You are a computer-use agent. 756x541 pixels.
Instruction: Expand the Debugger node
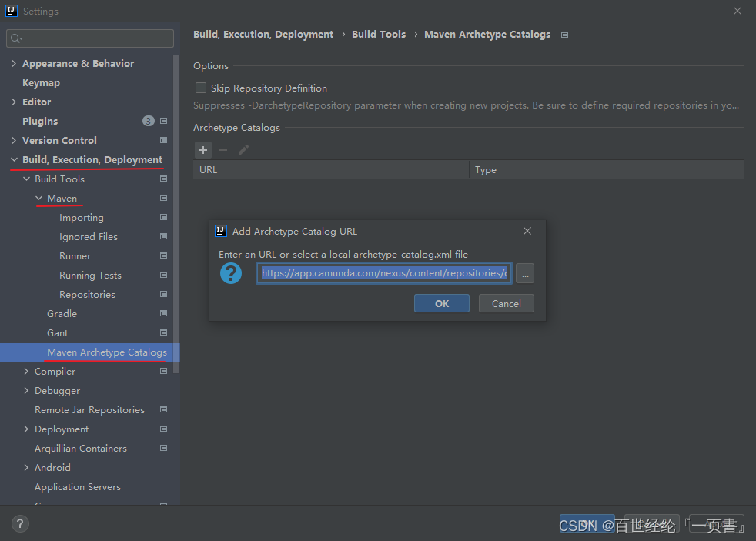click(26, 391)
